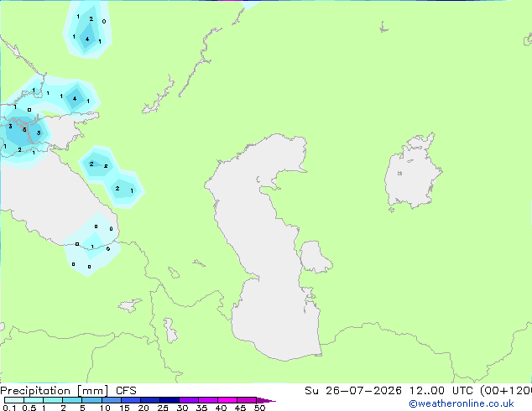Select the magenta swatch between 40 and 45

227,400
